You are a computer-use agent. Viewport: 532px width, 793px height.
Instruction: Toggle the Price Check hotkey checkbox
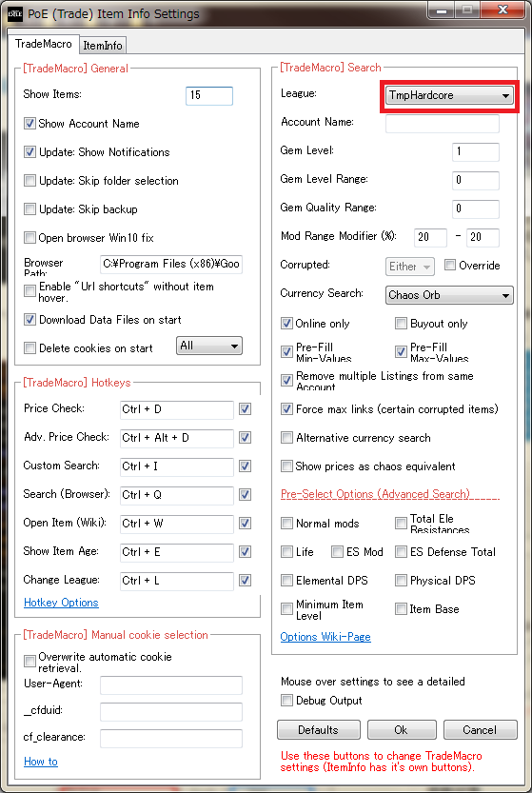[x=246, y=408]
